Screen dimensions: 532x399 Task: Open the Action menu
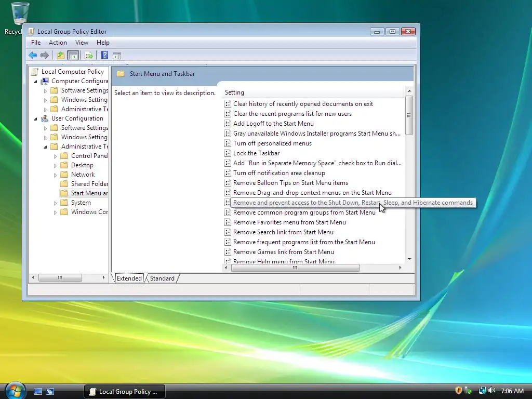click(x=58, y=43)
